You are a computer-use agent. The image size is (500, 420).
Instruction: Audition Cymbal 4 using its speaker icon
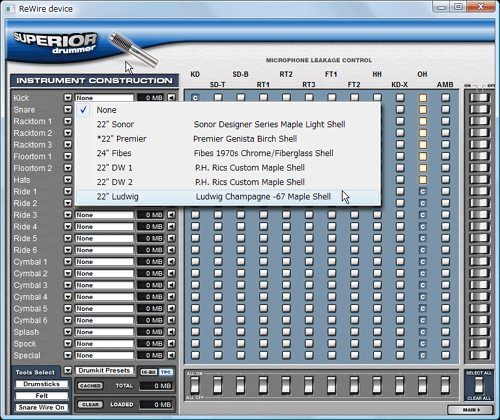tap(171, 297)
